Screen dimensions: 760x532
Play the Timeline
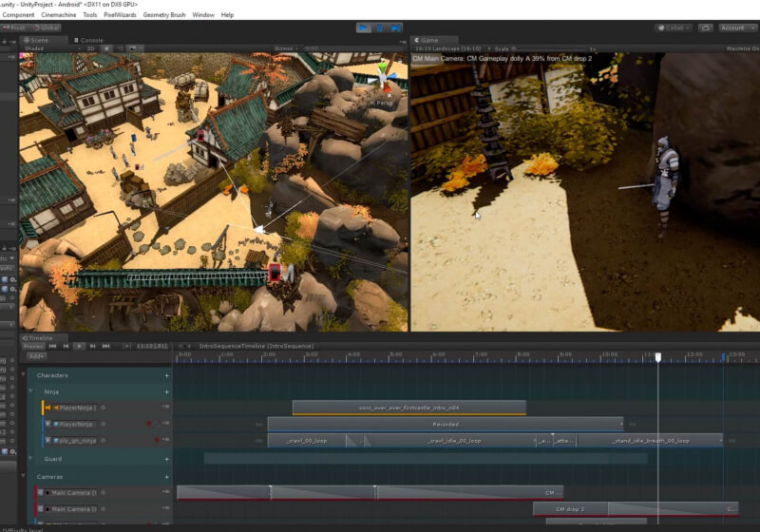point(79,346)
